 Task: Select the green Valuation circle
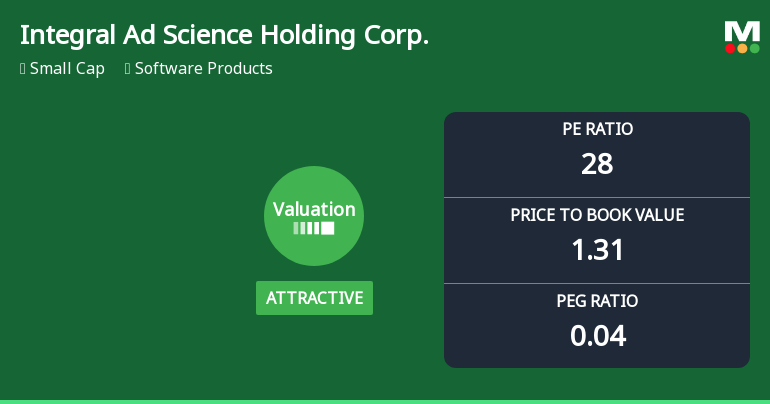pyautogui.click(x=314, y=216)
